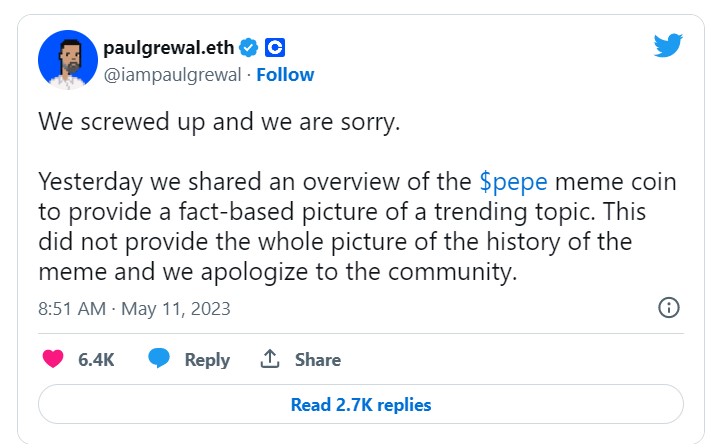
Task: Click the Coinbase affiliation badge
Action: point(276,47)
